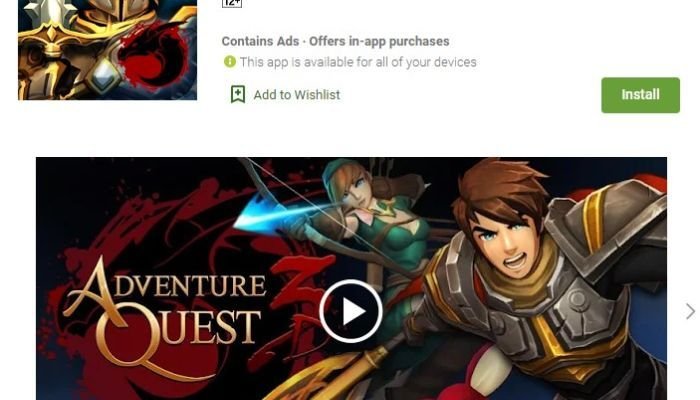This screenshot has width=700, height=400.
Task: Select the Add to Wishlist label
Action: tap(296, 95)
